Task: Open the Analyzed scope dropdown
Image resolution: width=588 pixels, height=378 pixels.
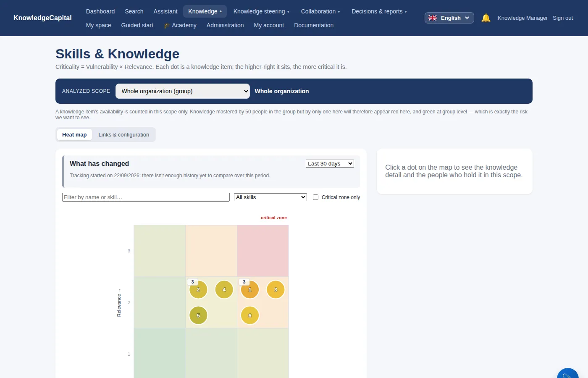Action: coord(183,91)
